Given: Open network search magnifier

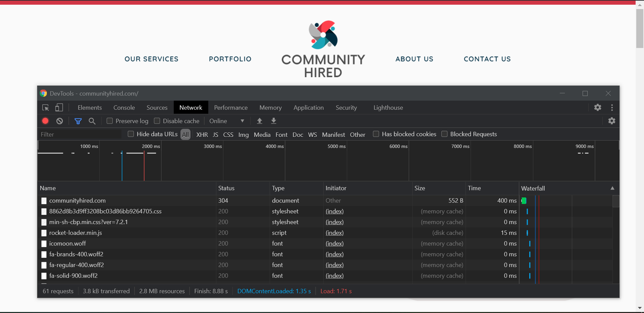Looking at the screenshot, I should click(92, 121).
